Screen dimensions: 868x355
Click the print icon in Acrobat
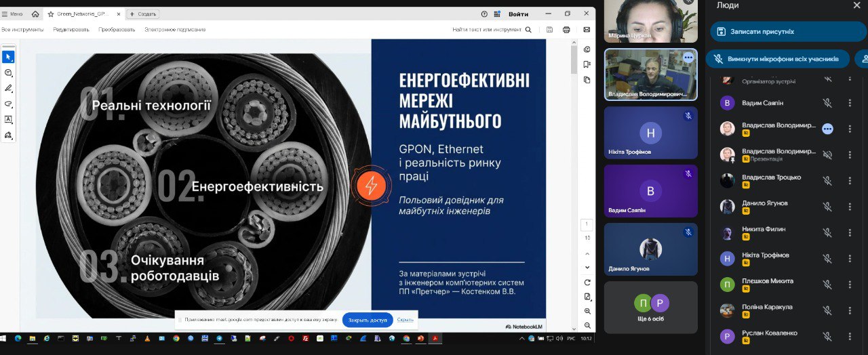tap(566, 30)
